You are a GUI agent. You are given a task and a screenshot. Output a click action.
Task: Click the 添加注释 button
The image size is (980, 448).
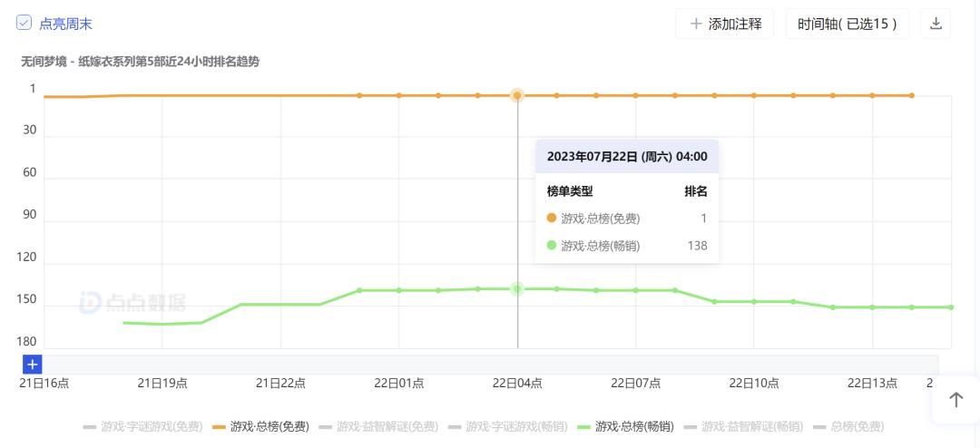click(x=724, y=24)
